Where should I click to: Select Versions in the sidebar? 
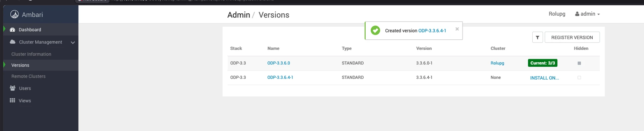41,65
